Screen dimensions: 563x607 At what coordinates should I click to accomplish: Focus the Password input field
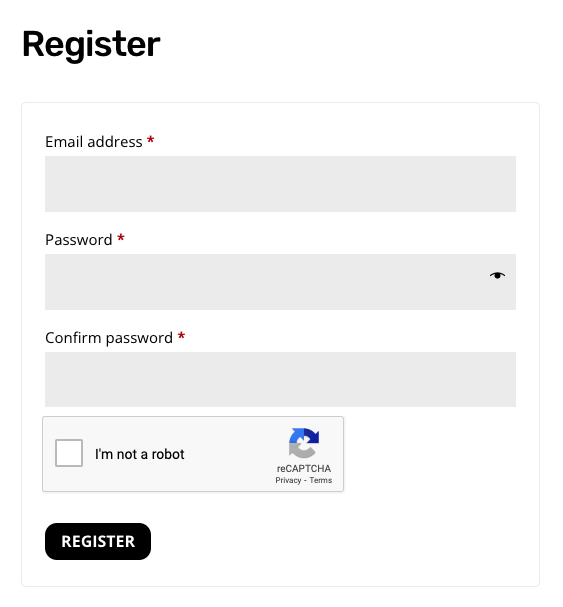(280, 282)
